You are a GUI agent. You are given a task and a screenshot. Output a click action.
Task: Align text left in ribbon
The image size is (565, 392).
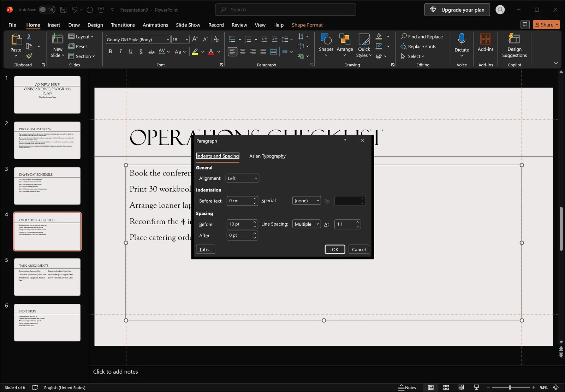click(232, 52)
